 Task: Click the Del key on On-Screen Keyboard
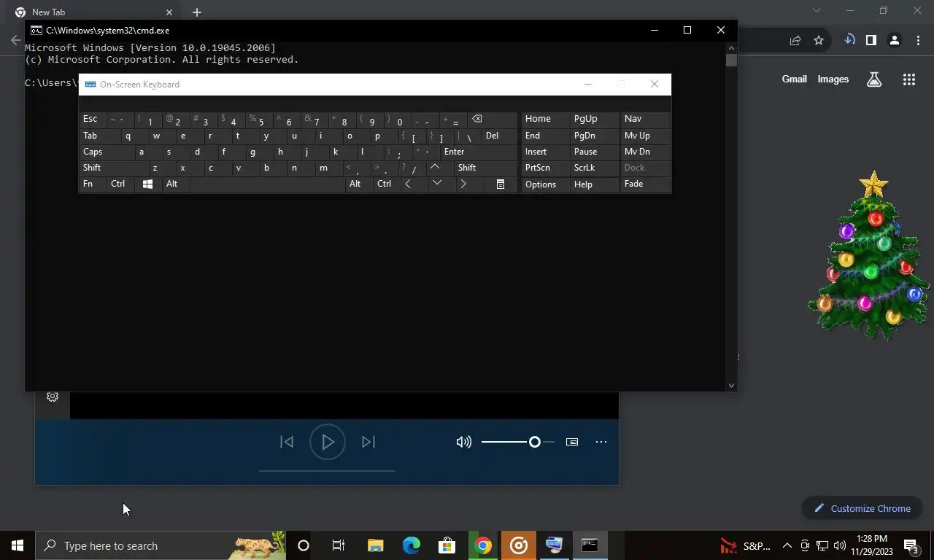coord(500,136)
